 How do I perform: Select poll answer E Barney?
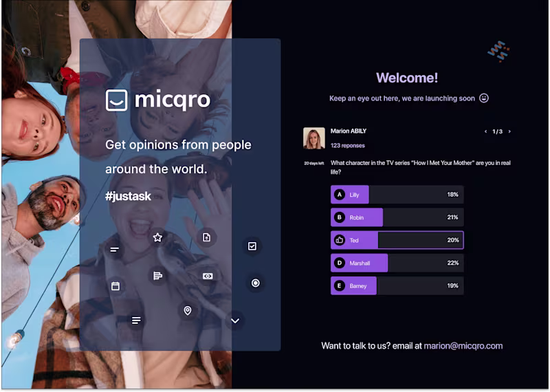pos(397,285)
